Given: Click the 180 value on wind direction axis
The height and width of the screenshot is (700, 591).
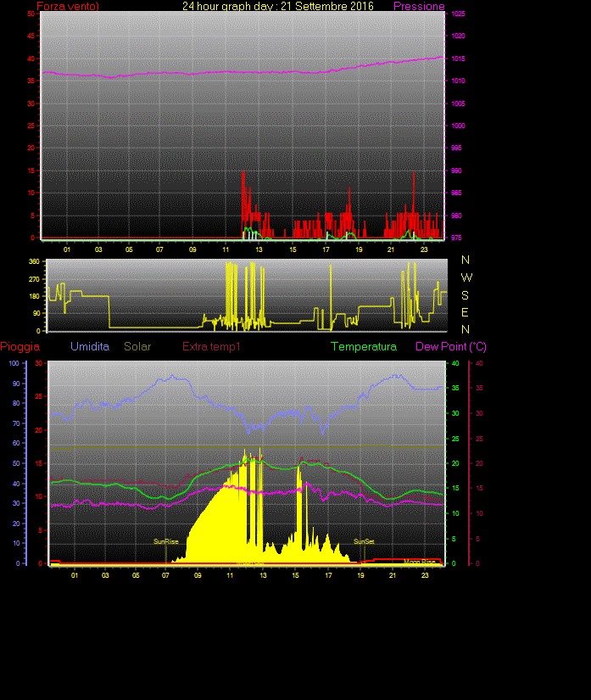Looking at the screenshot, I should pos(35,296).
